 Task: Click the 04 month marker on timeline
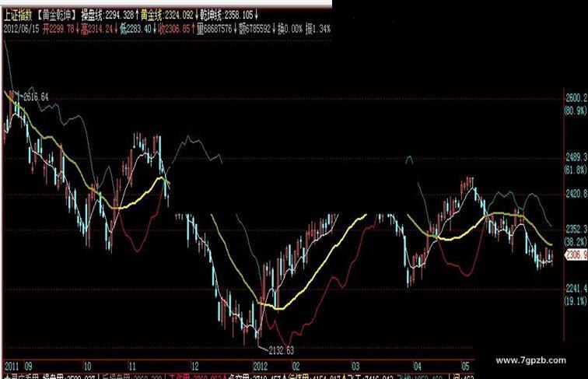[x=418, y=367]
